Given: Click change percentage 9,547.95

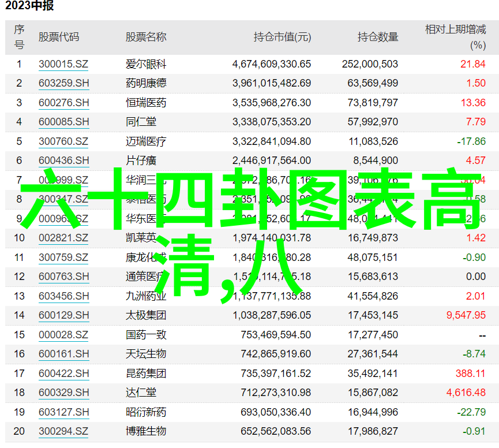Looking at the screenshot, I should click(466, 315).
